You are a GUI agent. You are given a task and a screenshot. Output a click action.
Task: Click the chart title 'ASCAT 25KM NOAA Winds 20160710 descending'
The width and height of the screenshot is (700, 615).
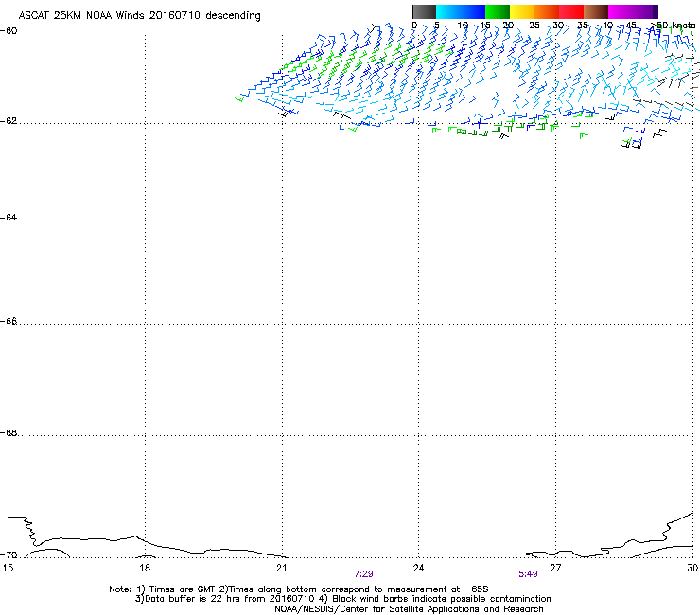pos(140,15)
